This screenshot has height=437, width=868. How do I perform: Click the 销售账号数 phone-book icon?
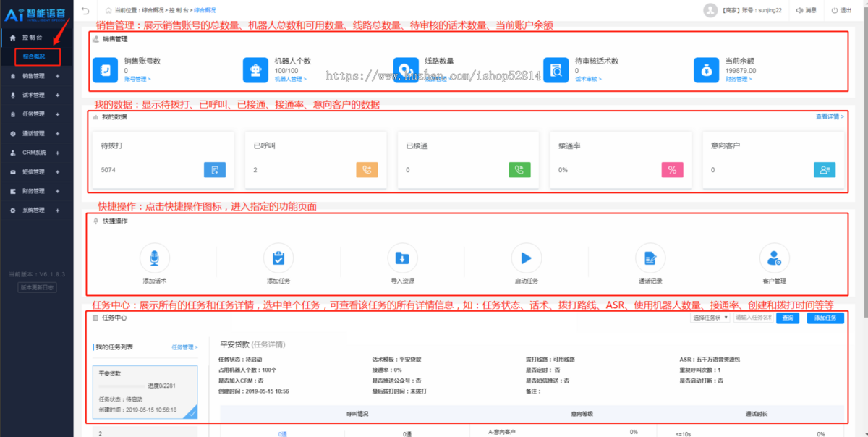[x=105, y=70]
